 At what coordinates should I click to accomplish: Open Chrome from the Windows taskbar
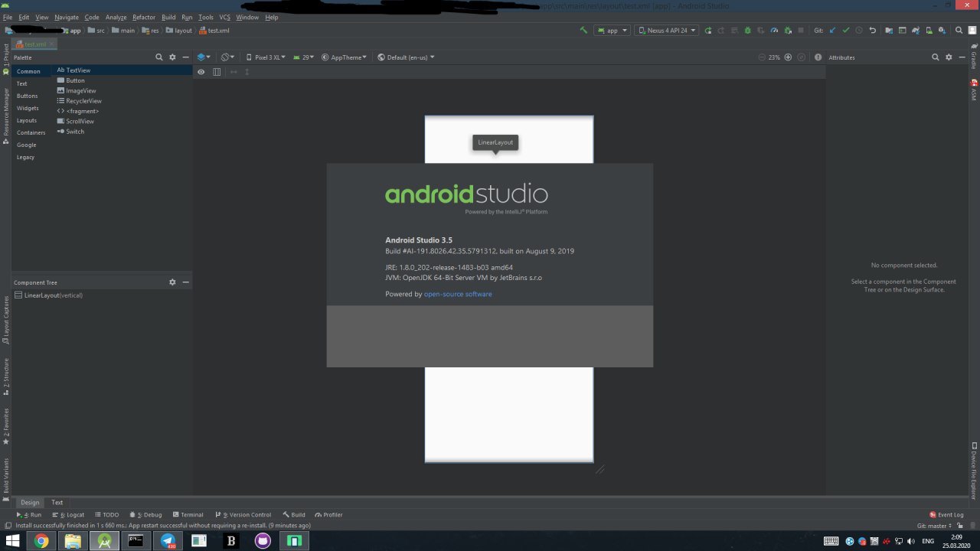click(41, 541)
